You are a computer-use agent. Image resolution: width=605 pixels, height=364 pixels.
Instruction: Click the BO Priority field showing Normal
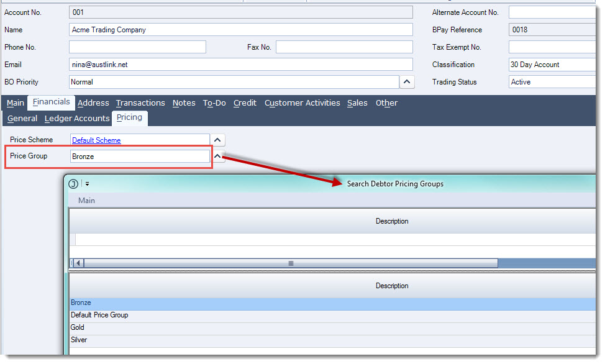[x=234, y=82]
